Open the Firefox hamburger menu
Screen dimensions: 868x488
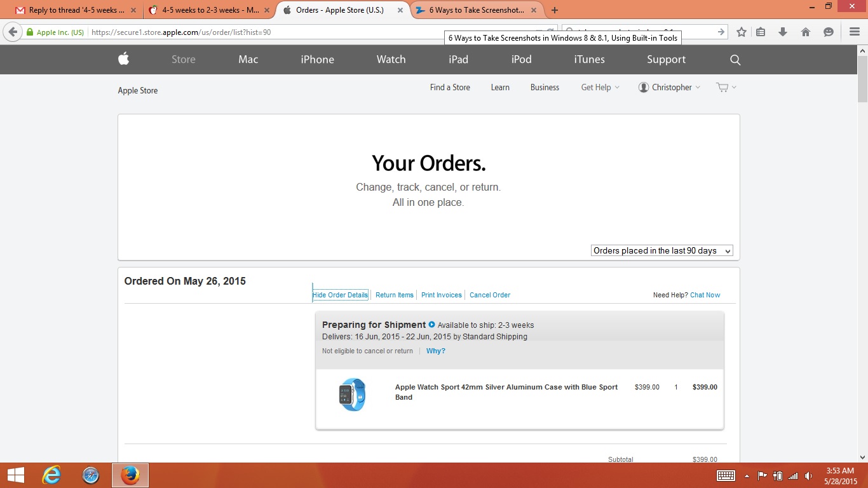(854, 32)
